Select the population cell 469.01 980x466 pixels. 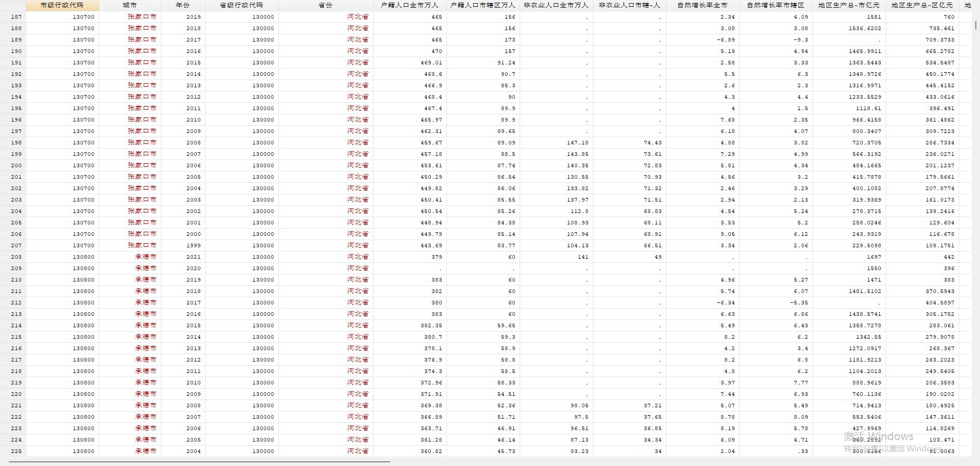point(410,63)
